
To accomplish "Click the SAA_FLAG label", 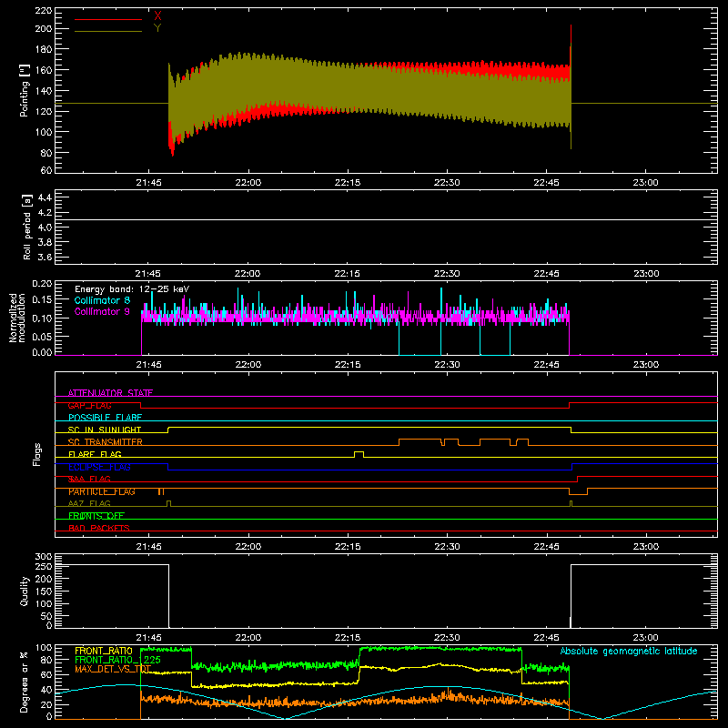I will [x=89, y=480].
